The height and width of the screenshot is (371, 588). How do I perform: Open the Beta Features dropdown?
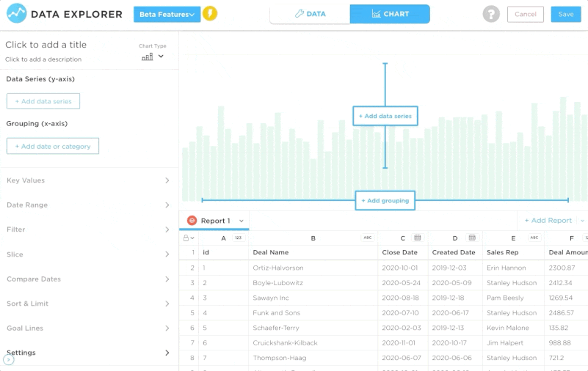[x=167, y=14]
